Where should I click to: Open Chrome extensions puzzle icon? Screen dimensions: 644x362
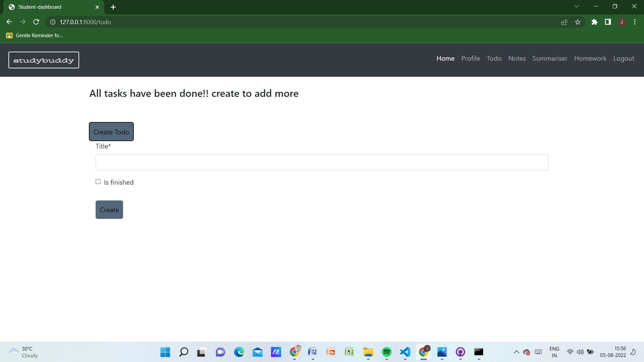click(594, 22)
